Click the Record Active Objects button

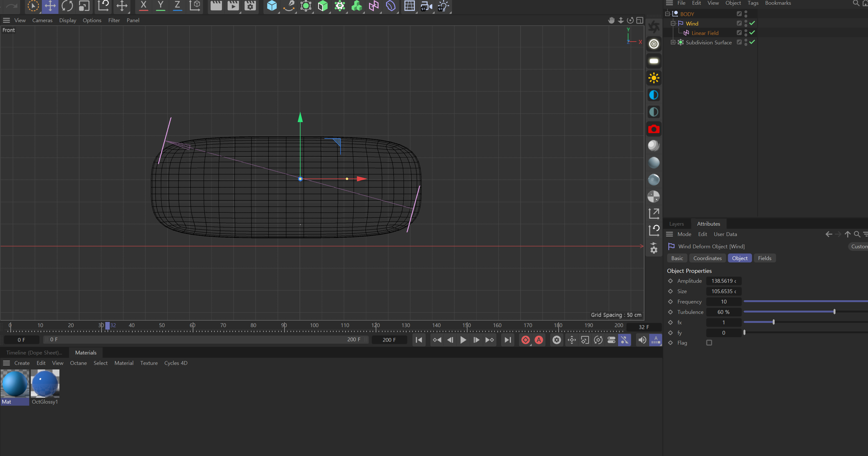coord(525,340)
